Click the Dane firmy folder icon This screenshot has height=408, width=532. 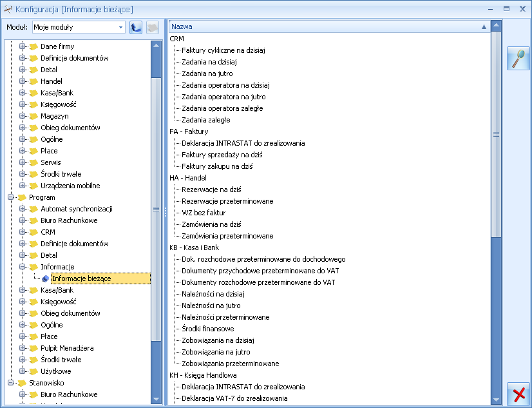click(33, 46)
